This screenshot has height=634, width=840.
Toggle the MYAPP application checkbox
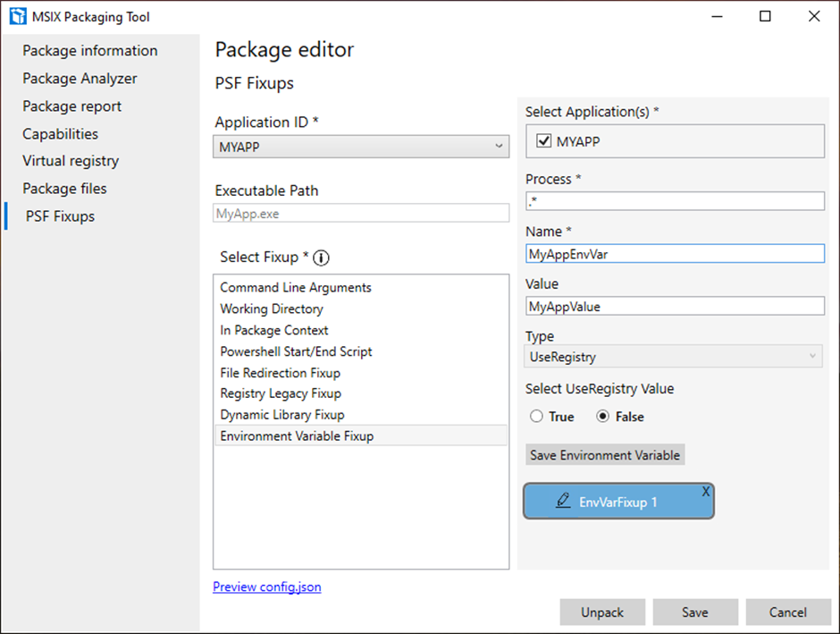point(543,141)
